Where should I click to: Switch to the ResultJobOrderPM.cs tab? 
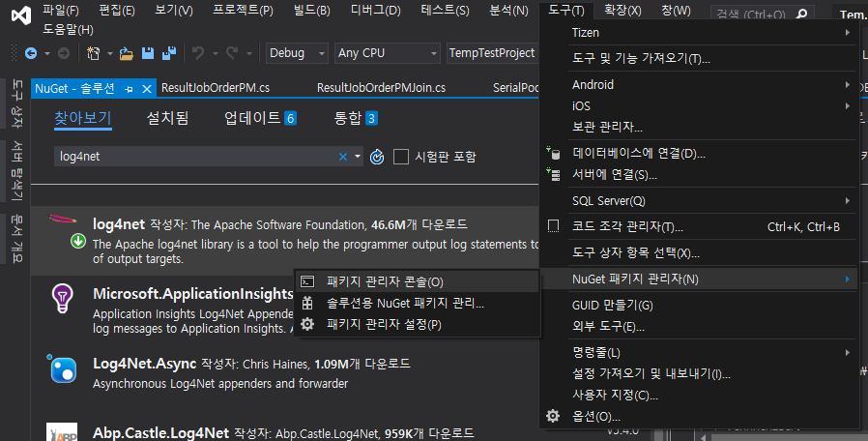pos(216,88)
